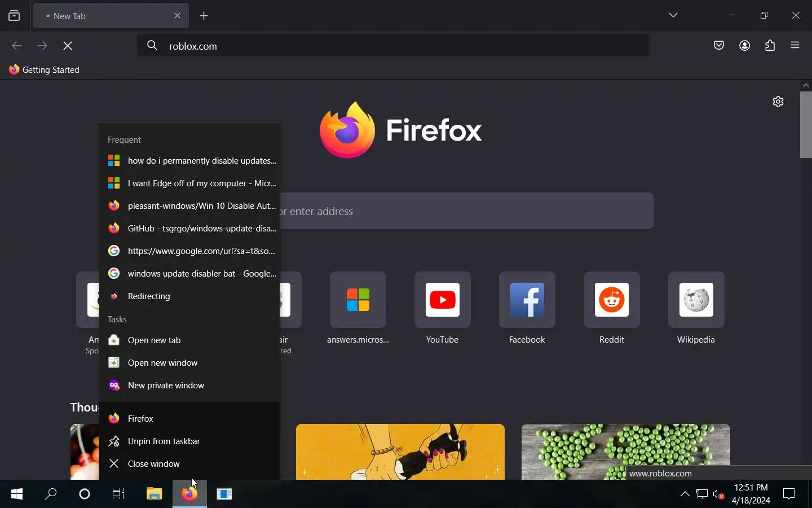Open new tab page personalize gear
Viewport: 812px width, 508px height.
778,102
